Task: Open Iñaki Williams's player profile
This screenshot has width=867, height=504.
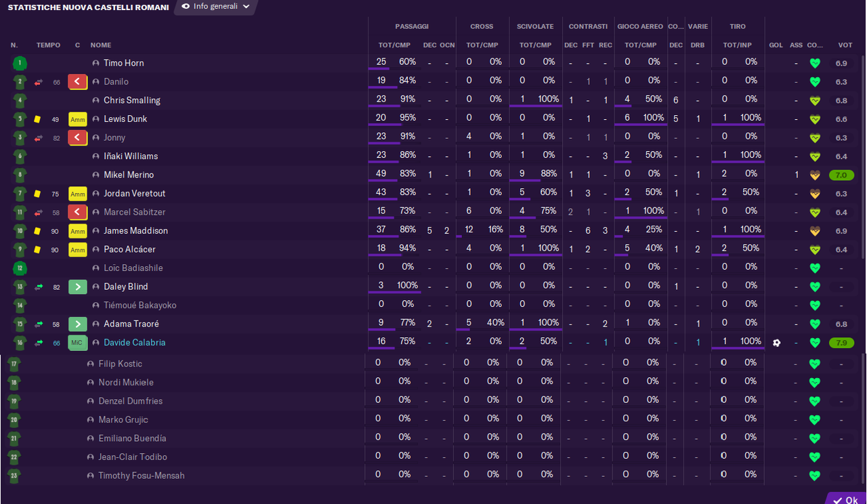Action: [x=131, y=156]
